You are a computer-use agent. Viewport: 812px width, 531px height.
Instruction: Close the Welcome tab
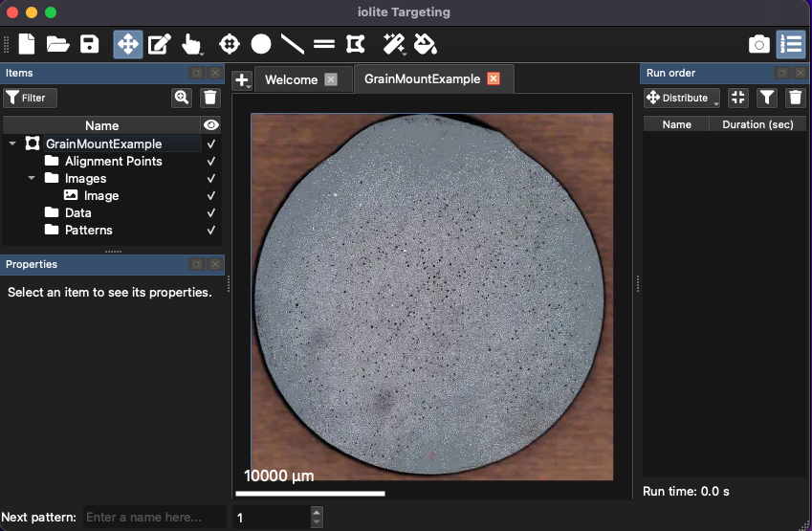point(331,79)
